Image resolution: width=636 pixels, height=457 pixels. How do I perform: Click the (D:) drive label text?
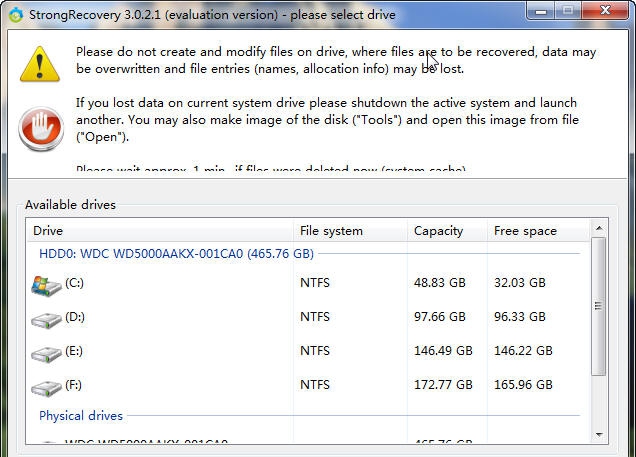75,317
